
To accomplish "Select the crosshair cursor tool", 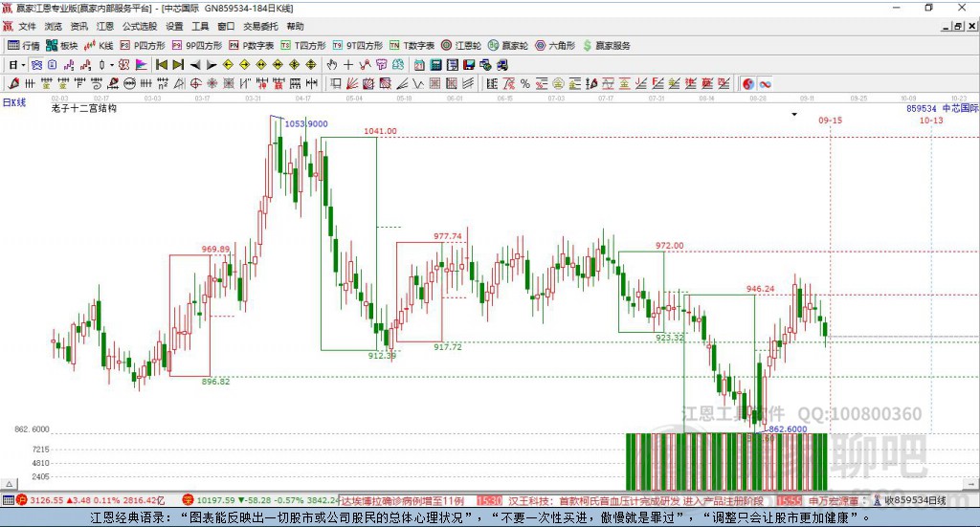I will point(348,65).
